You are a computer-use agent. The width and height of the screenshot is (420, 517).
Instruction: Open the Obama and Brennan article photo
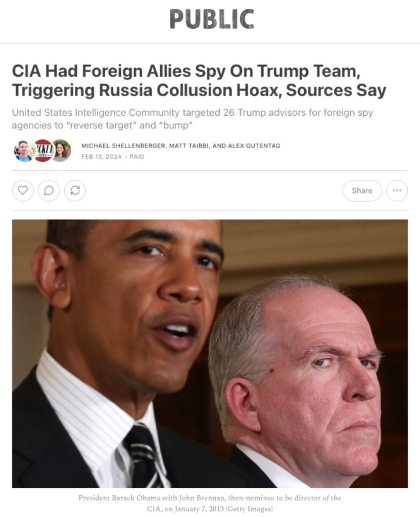[x=210, y=354]
